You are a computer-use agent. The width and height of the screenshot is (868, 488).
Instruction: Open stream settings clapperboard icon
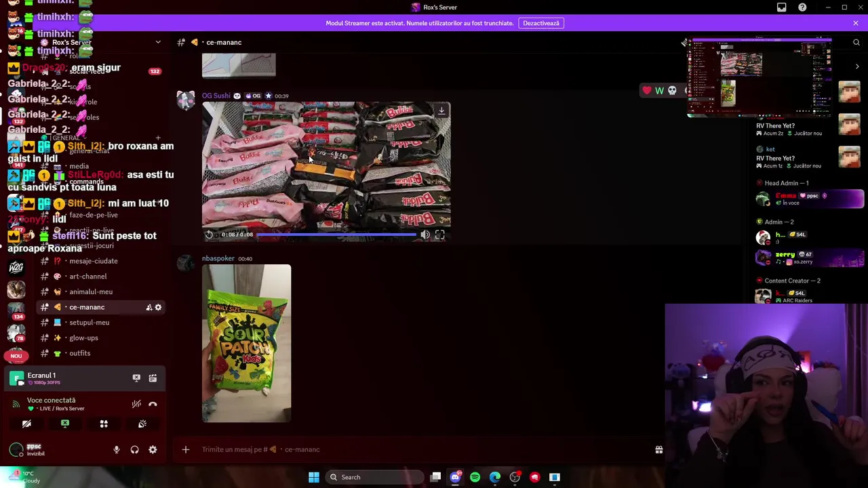coord(153,378)
